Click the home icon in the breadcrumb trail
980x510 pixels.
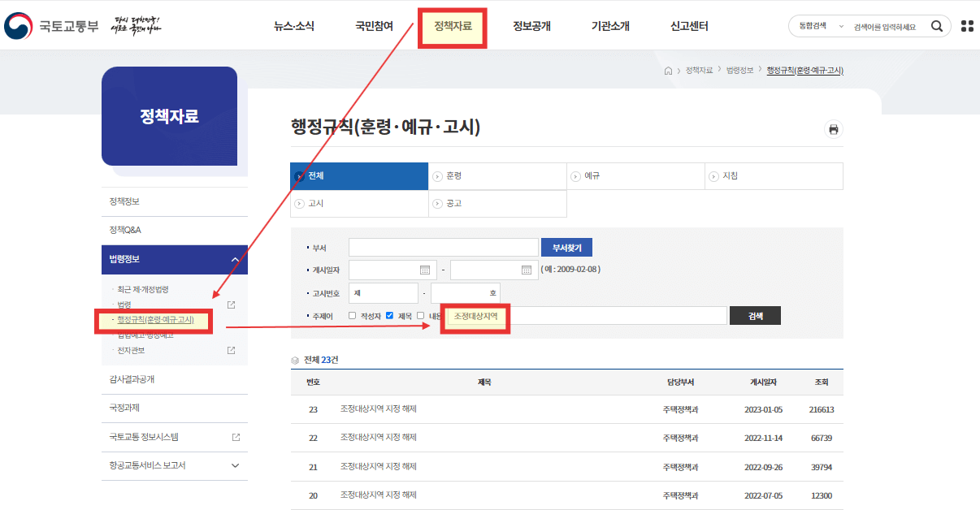[667, 71]
